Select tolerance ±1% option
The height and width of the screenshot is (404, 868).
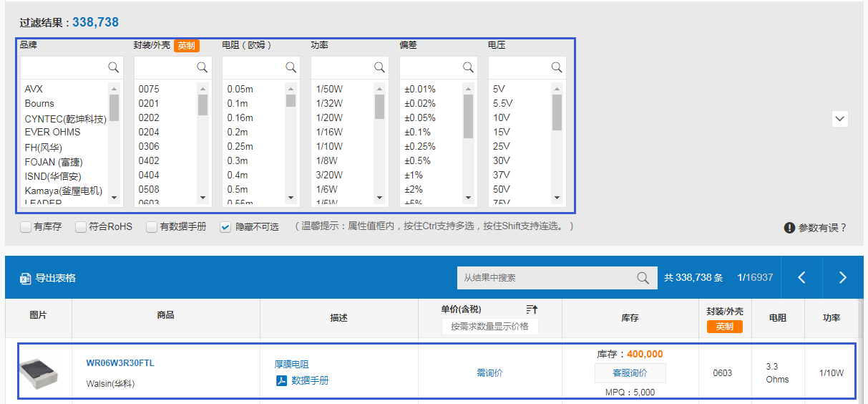tap(414, 175)
